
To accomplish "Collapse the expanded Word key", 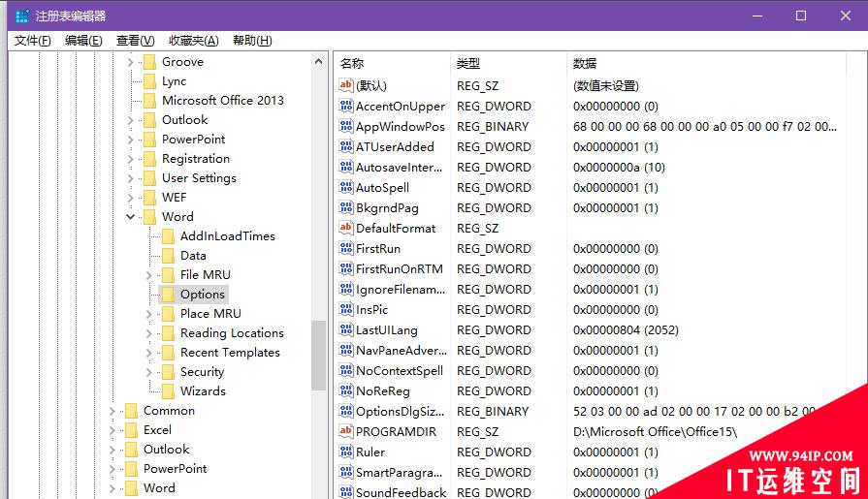I will tap(131, 217).
